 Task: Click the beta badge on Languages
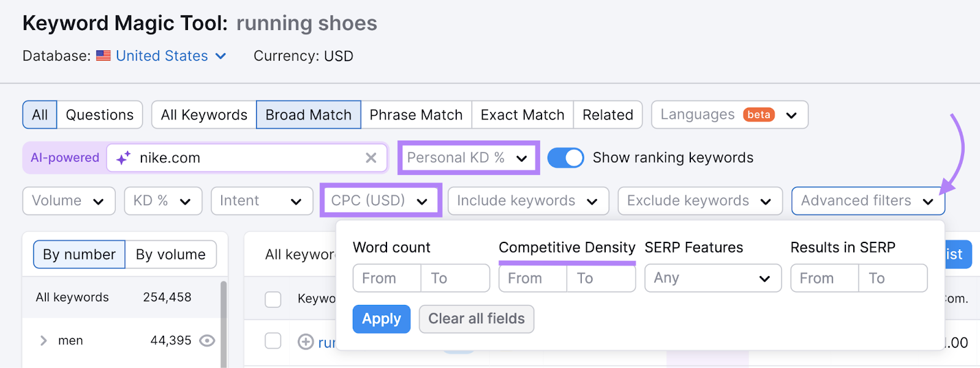pos(759,115)
